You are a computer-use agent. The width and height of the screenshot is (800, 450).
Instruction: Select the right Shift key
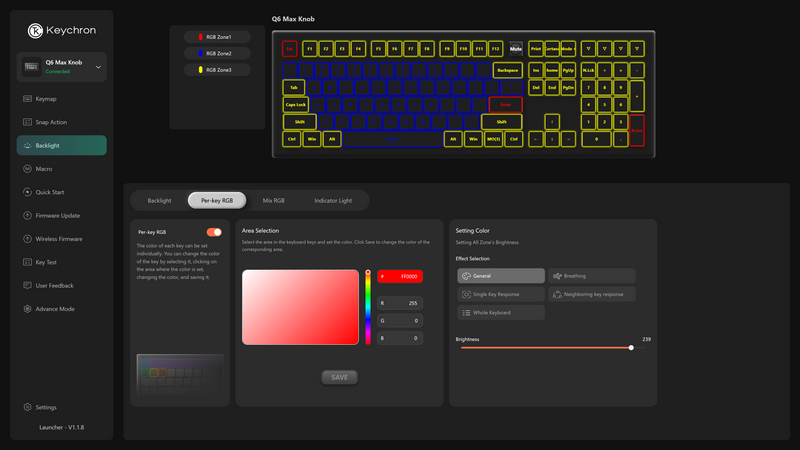click(x=502, y=122)
